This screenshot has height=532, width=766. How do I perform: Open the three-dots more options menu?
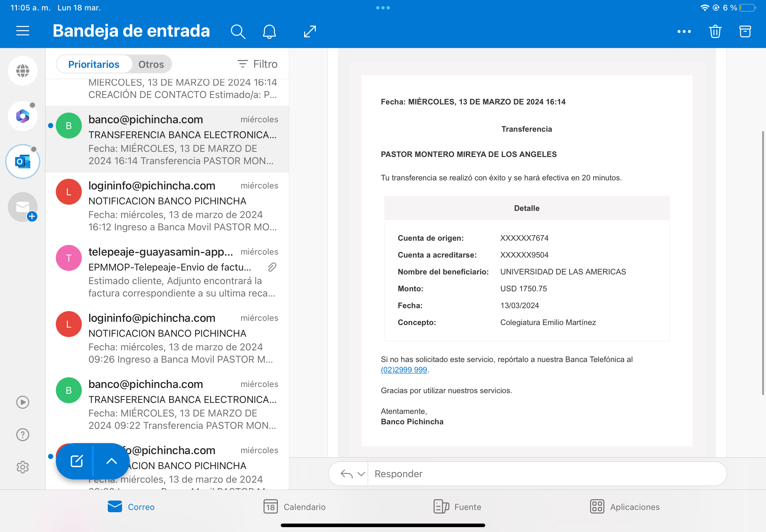coord(684,32)
